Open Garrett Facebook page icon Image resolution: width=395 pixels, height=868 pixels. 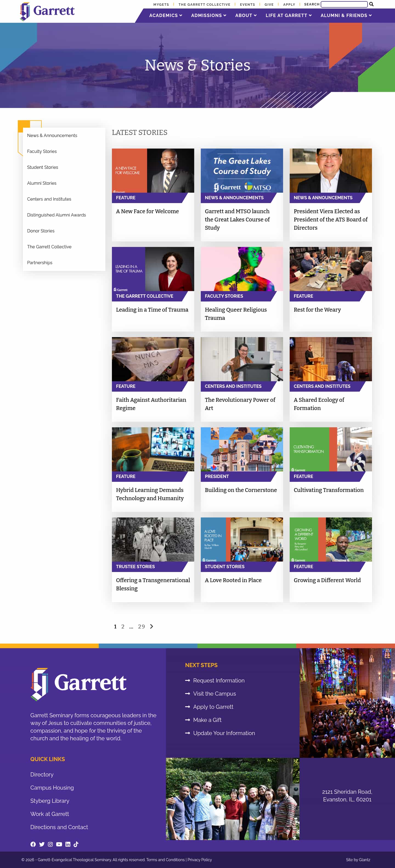33,844
